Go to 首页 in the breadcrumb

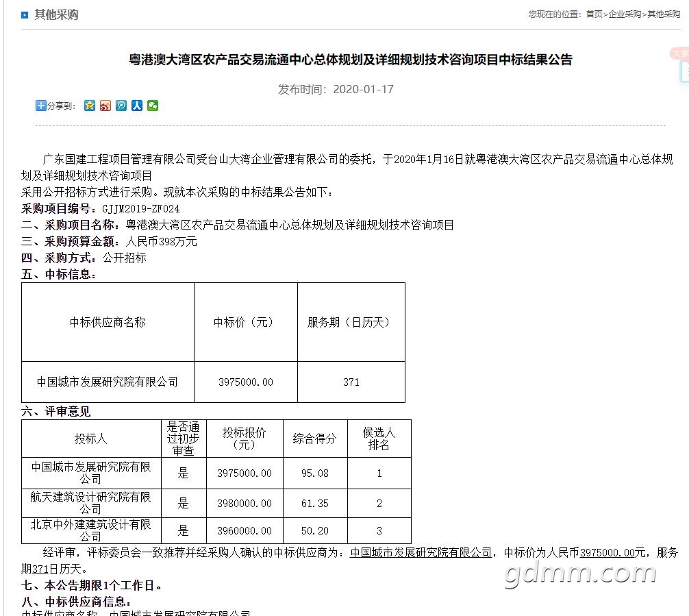pyautogui.click(x=594, y=14)
